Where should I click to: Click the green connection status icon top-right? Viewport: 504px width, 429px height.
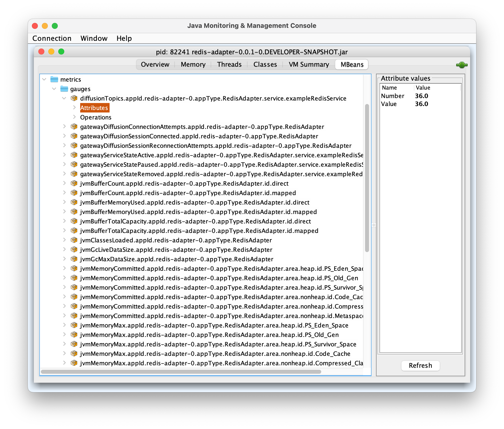(x=462, y=65)
